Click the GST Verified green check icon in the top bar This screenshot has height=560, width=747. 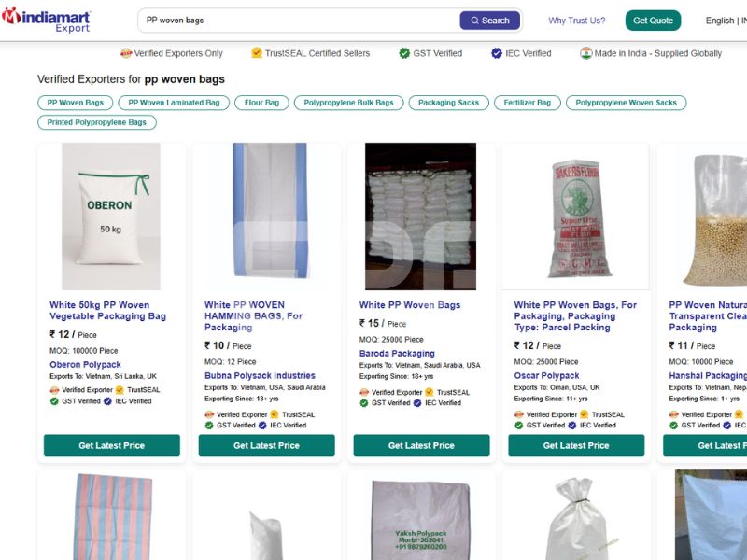[x=404, y=53]
